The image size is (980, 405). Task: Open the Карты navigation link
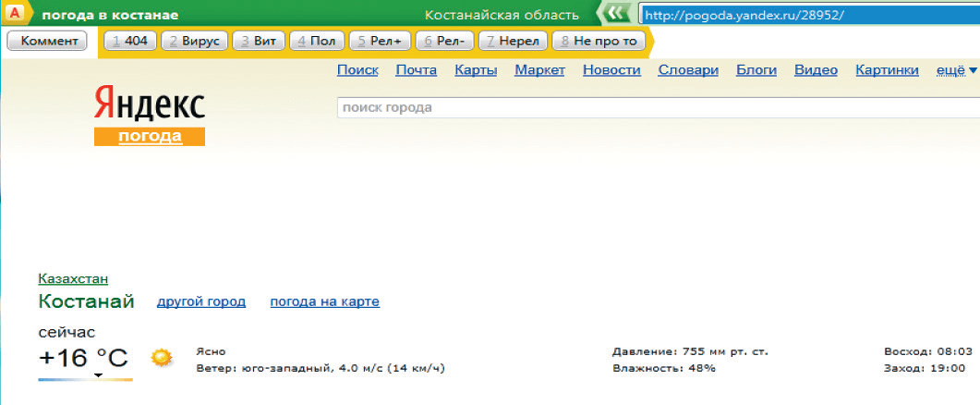[477, 70]
